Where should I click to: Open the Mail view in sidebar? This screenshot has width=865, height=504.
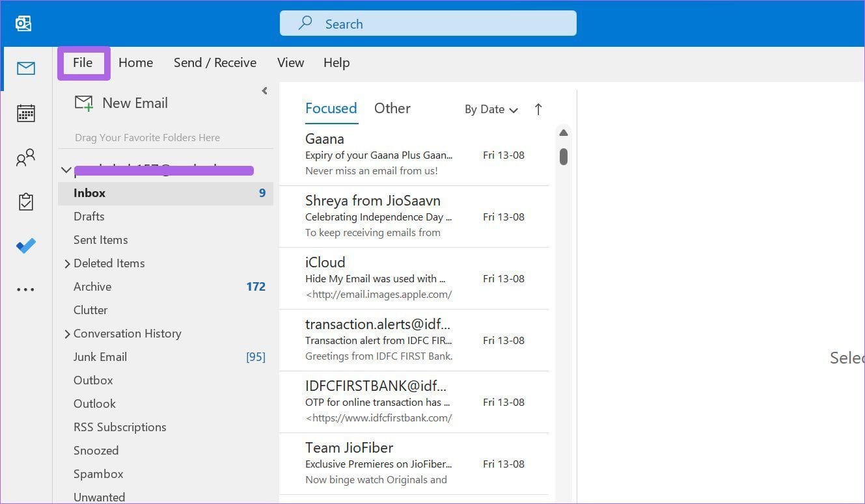click(26, 68)
